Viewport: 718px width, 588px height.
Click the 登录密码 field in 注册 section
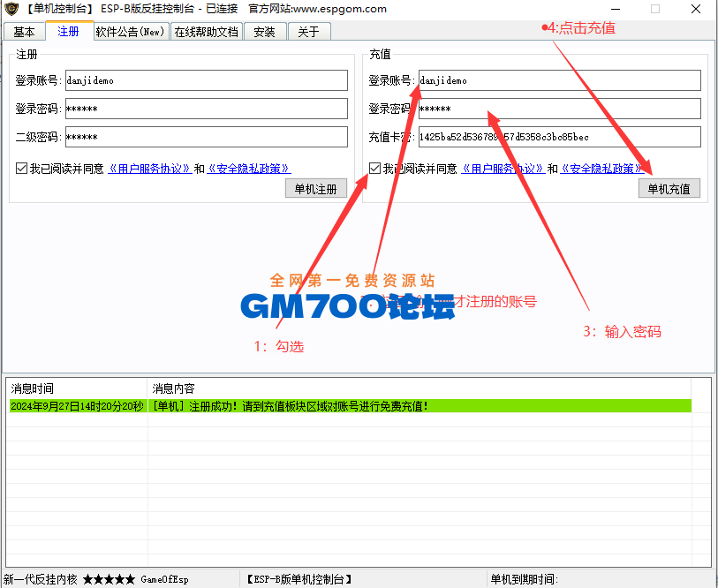coord(206,109)
